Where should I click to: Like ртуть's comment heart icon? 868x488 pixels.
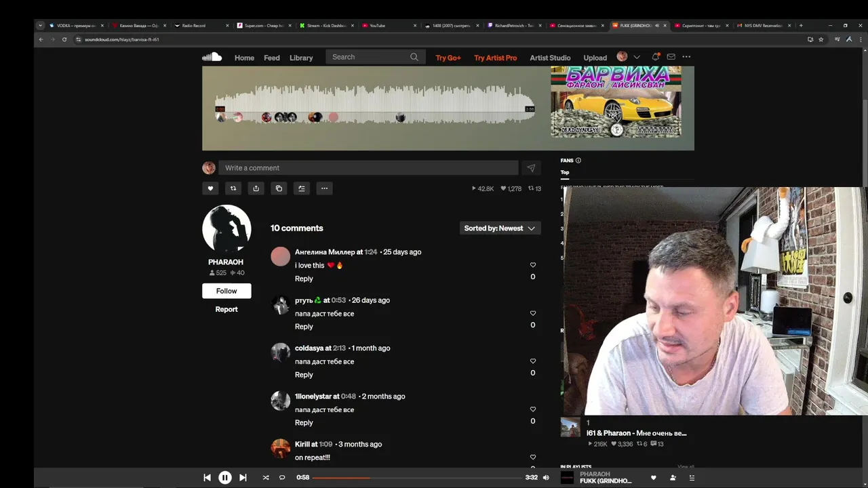(x=533, y=313)
